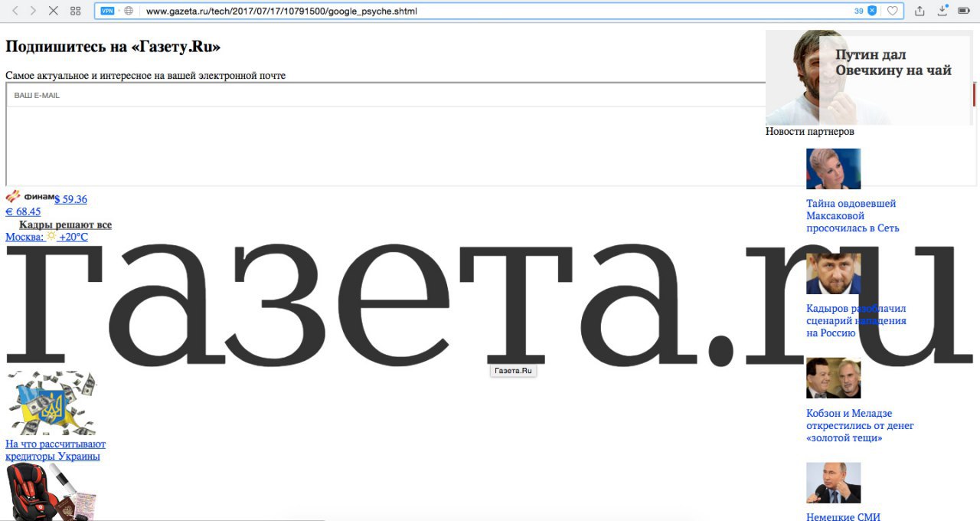Viewport: 980px width, 521px height.
Task: Open the Путин дал Овечкину на чай banner
Action: 869,77
